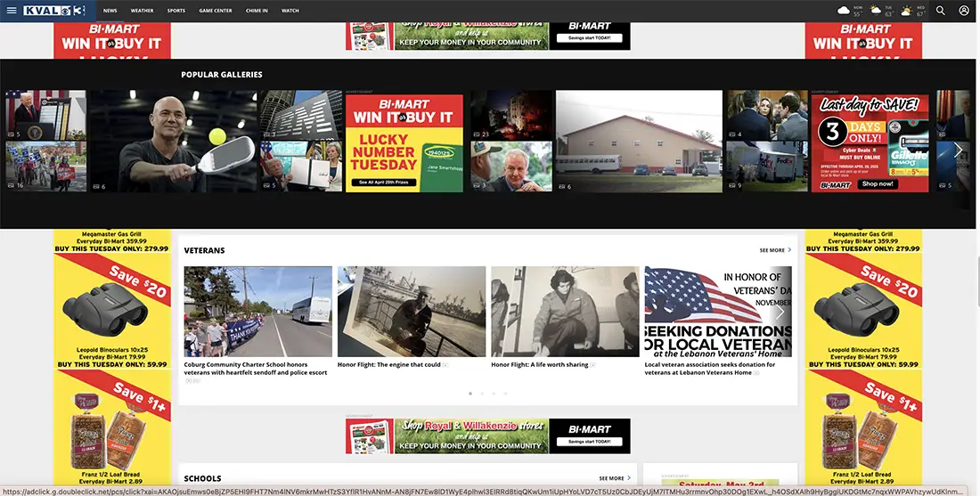Click Tuesday forecast weather icon
The height and width of the screenshot is (496, 980).
click(x=875, y=11)
